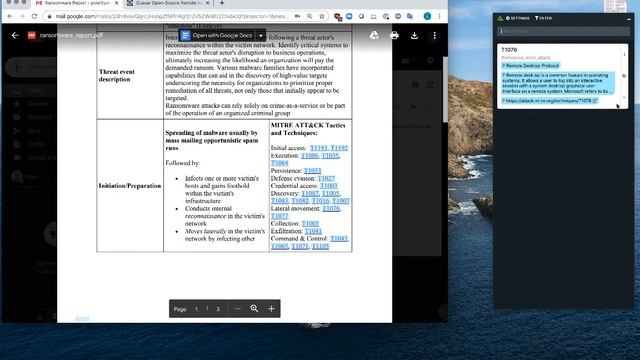Open the T1086 technique link
This screenshot has width=640, height=360.
pos(310,156)
